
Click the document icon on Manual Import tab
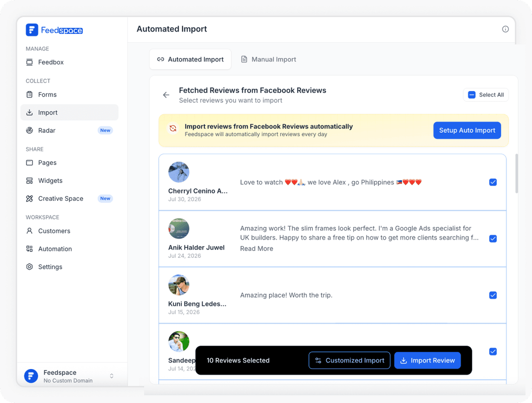[244, 60]
